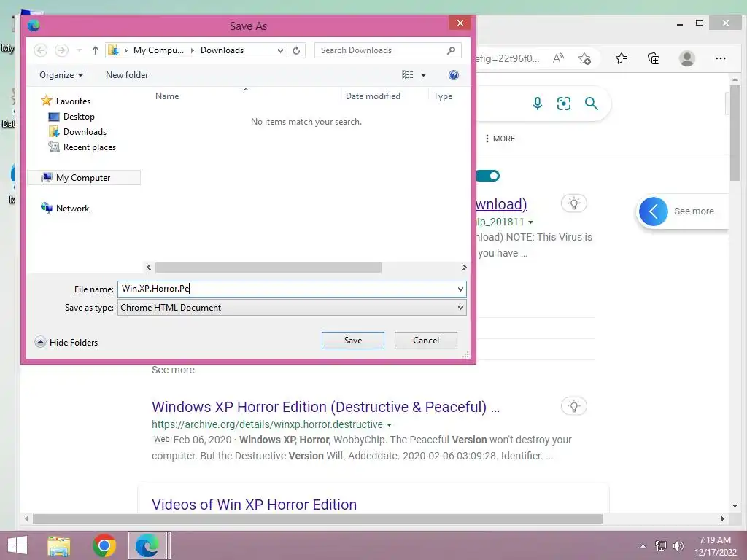Screen dimensions: 747x560
Task: Click the blue See more arrow button
Action: [653, 211]
